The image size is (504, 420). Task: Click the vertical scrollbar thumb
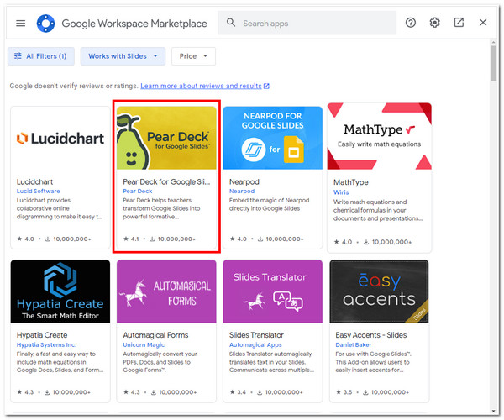[493, 63]
